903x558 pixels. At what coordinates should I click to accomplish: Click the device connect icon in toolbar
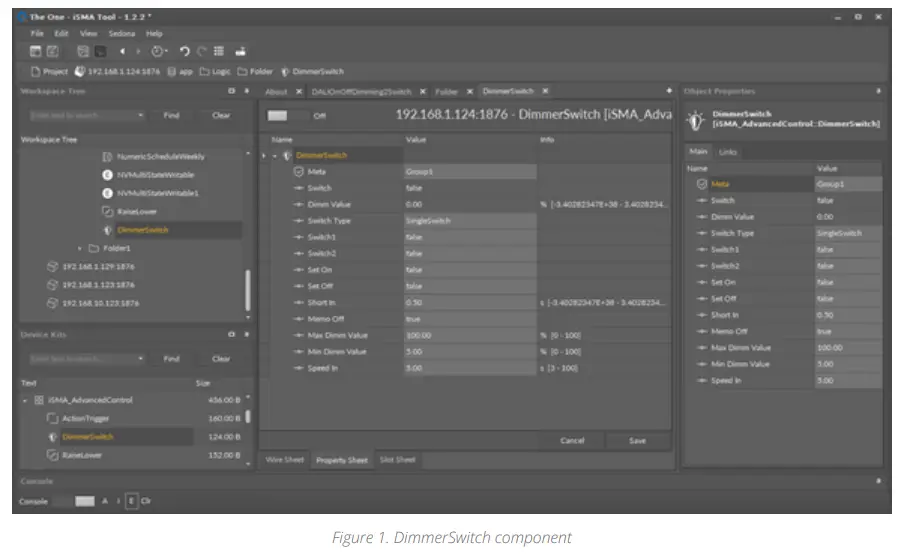click(241, 51)
